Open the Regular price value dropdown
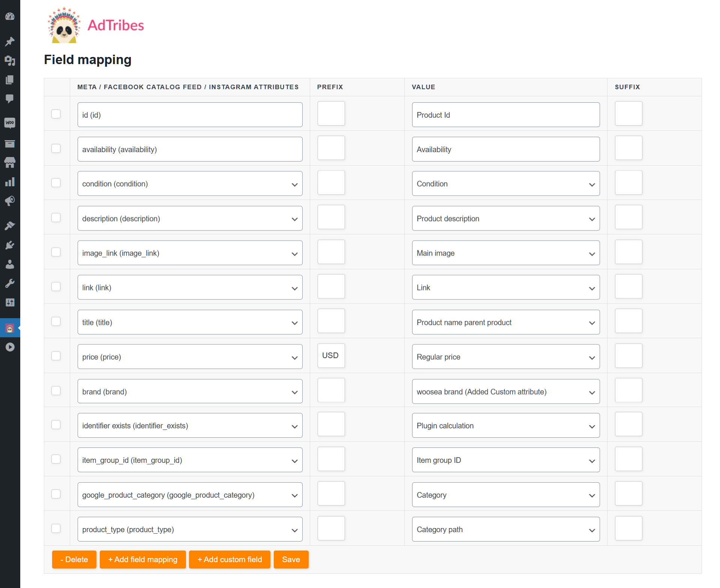 [x=505, y=357]
